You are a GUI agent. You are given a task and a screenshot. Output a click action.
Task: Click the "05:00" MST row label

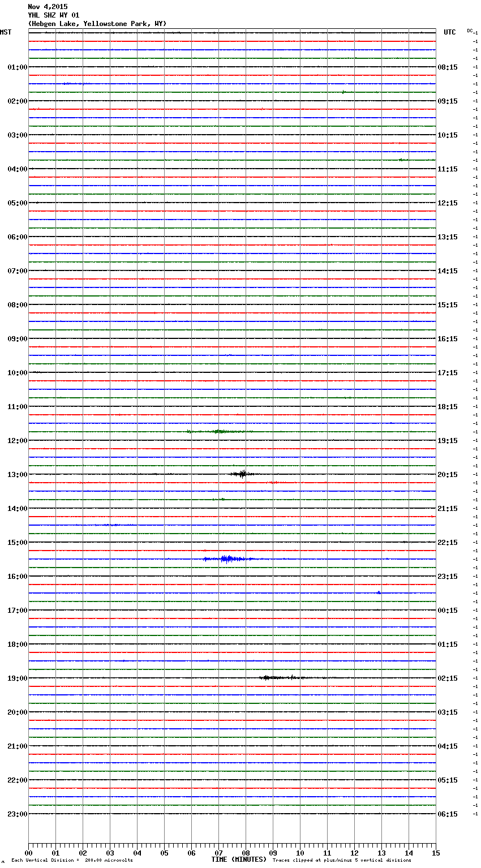pos(18,203)
